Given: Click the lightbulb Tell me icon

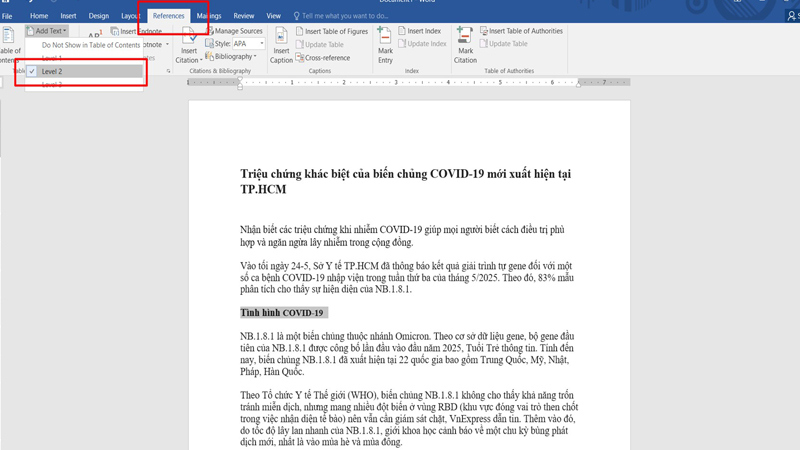Looking at the screenshot, I should click(296, 16).
